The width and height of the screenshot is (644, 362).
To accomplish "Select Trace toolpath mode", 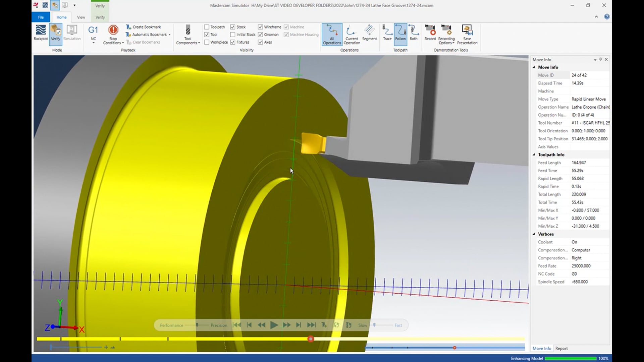I will (x=387, y=33).
